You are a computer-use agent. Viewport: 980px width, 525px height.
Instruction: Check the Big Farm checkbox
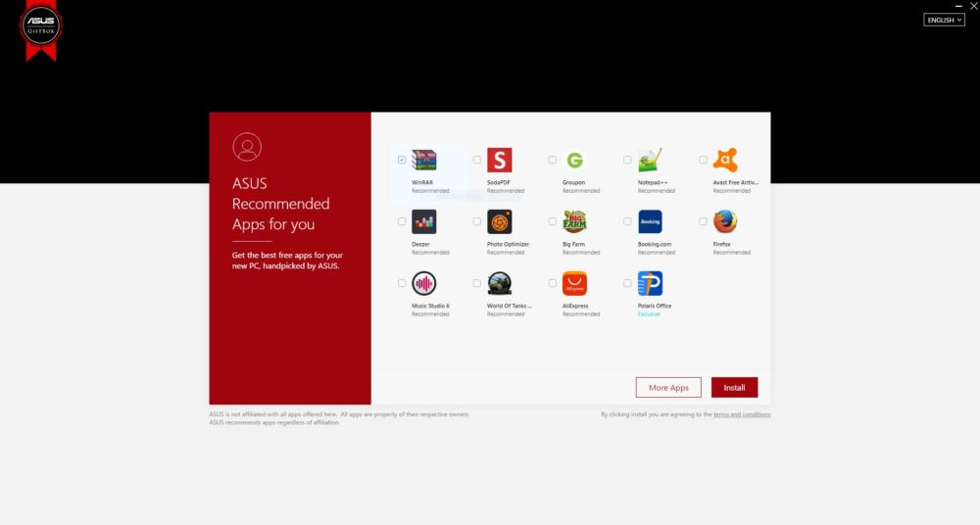(x=553, y=221)
